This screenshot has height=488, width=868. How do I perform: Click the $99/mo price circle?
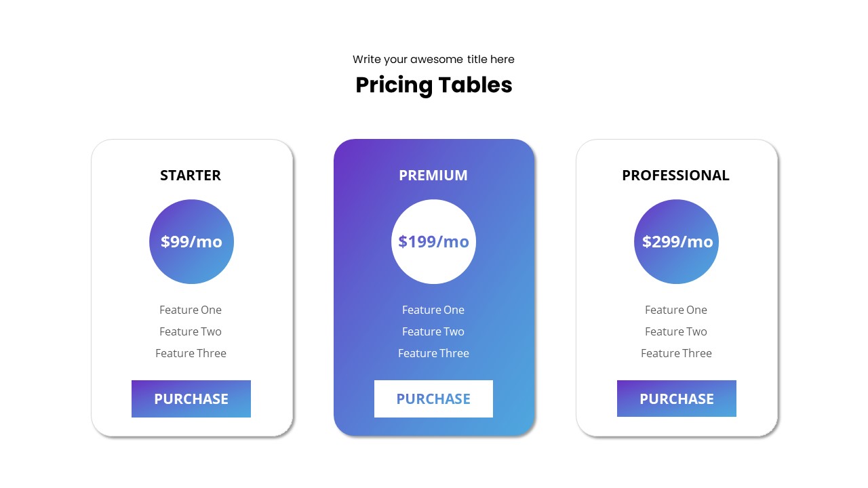pos(191,241)
